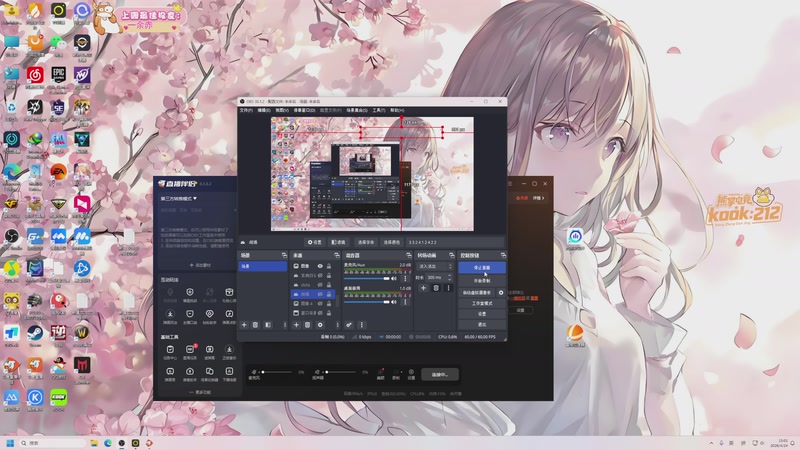Click 启动虚拟摄像头 button
800x450 pixels.
coord(477,293)
